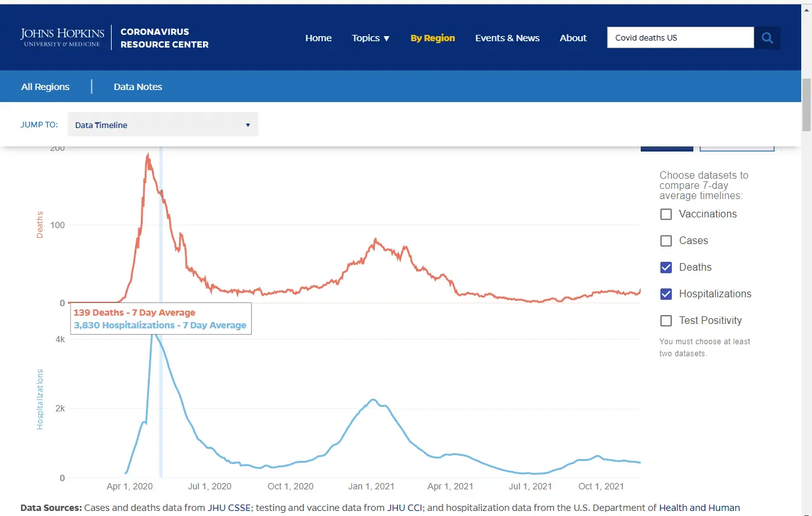
Task: Open the JHU CCI link
Action: (x=405, y=508)
